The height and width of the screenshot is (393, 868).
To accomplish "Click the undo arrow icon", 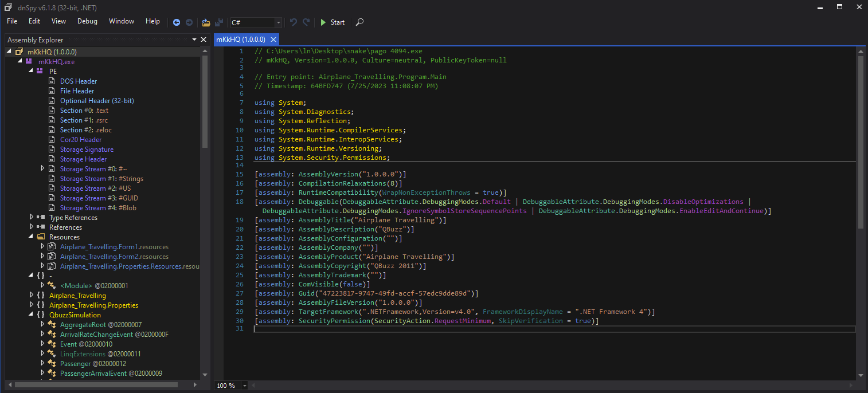I will tap(293, 22).
